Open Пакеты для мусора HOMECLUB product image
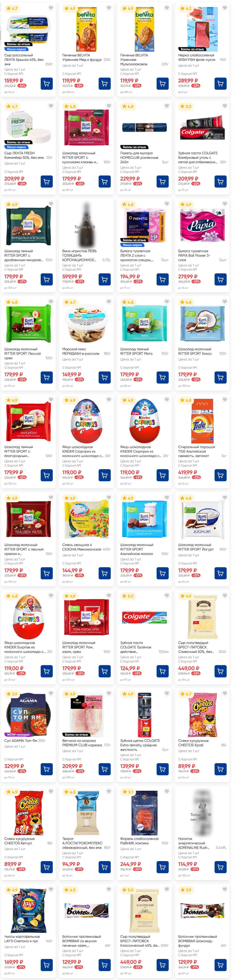Image resolution: width=235 pixels, height=980 pixels. [144, 127]
